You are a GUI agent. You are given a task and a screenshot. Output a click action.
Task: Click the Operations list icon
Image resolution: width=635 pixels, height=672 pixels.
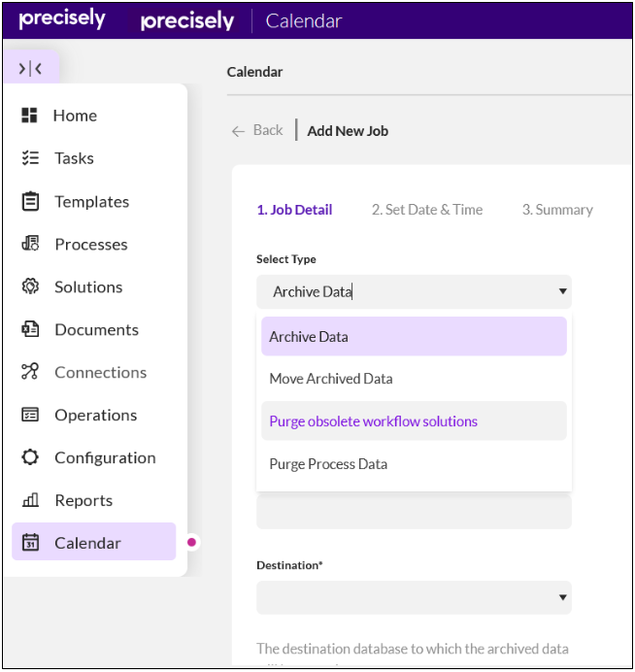click(x=30, y=415)
